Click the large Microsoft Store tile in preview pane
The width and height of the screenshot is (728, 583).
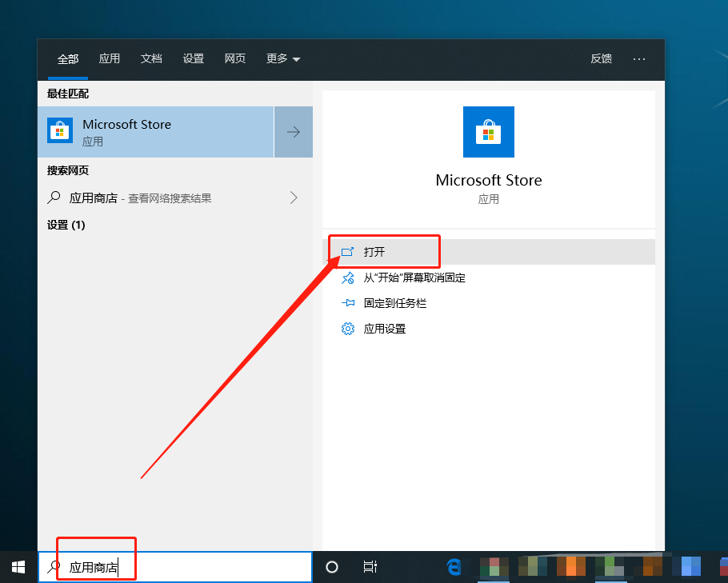(x=489, y=132)
